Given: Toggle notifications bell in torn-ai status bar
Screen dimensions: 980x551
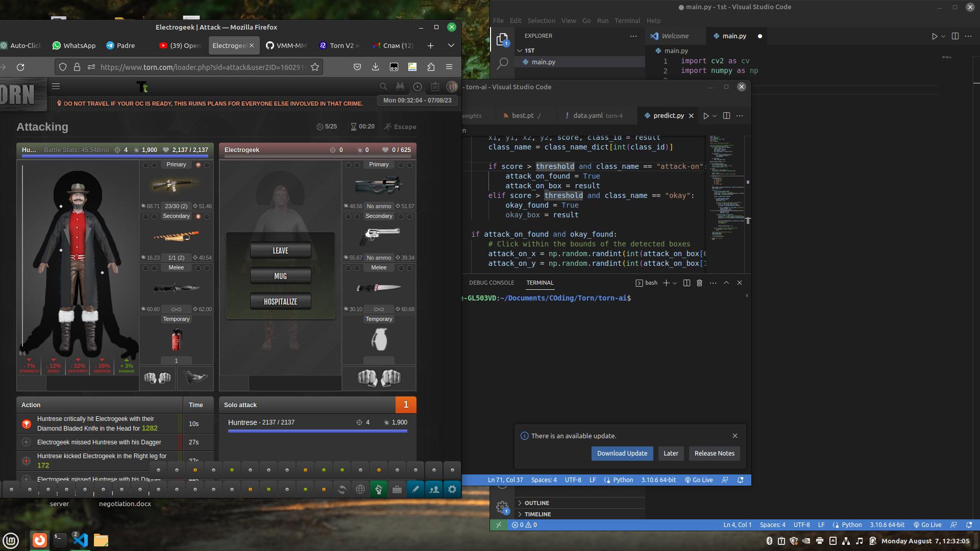Looking at the screenshot, I should (741, 480).
